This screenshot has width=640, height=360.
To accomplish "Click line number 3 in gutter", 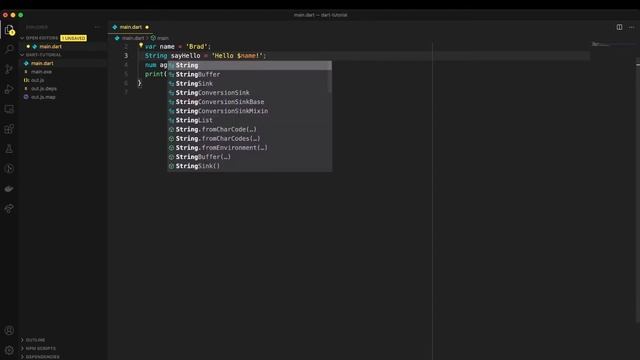I will point(126,56).
